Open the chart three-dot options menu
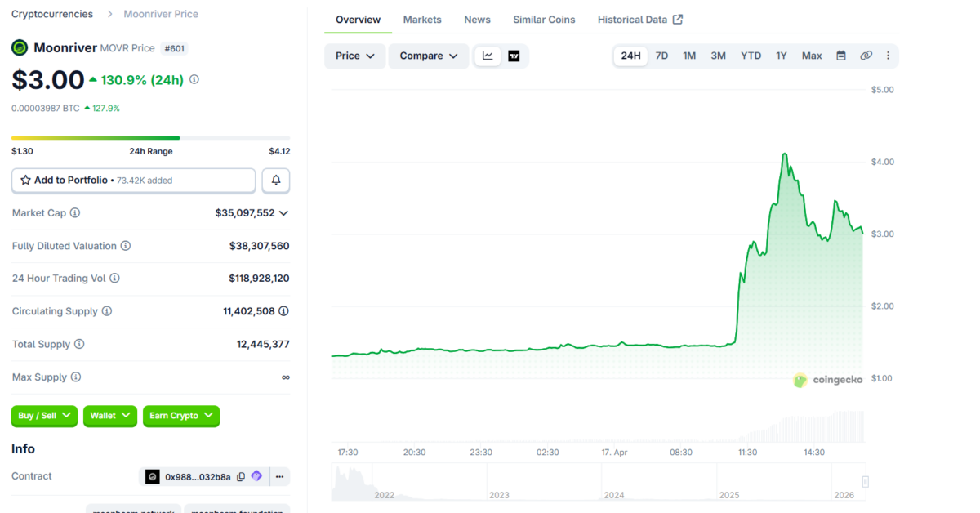 point(888,56)
